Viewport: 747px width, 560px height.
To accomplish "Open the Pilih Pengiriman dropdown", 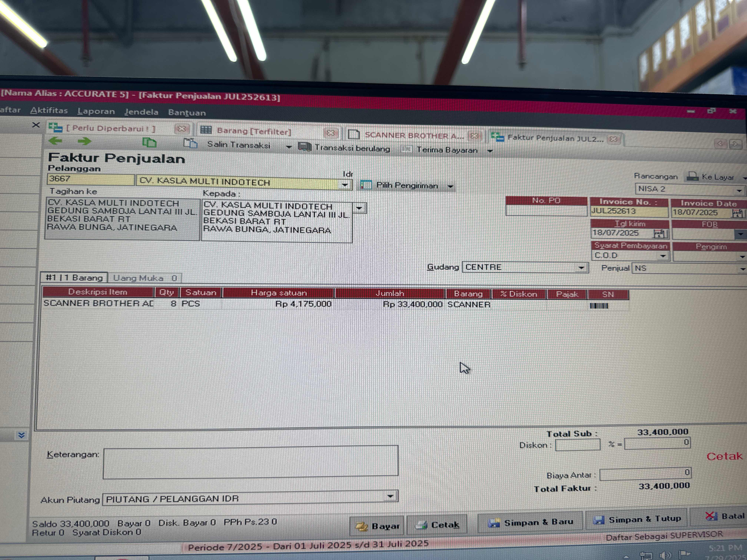I will 450,186.
